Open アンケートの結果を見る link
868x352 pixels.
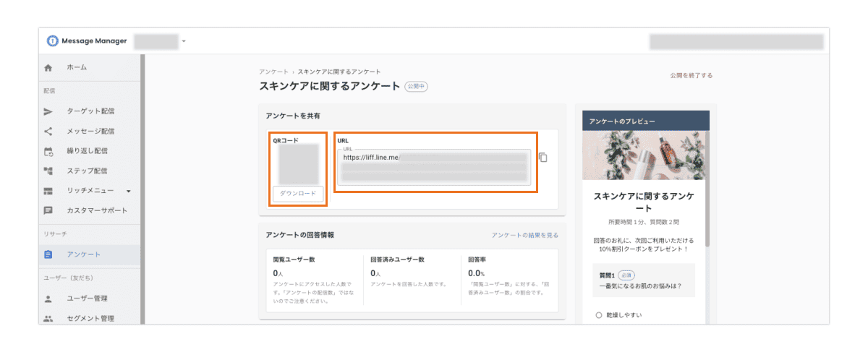pos(525,235)
